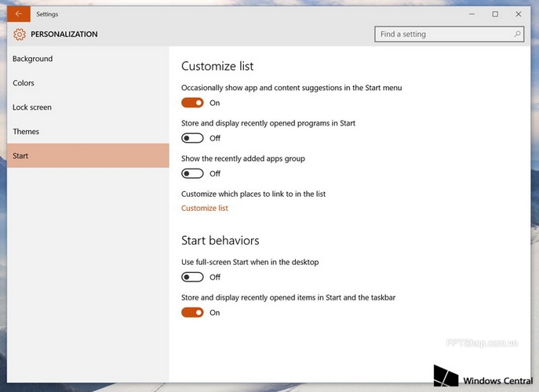The image size is (539, 392).
Task: Click the orange back arrow button
Action: coord(19,14)
